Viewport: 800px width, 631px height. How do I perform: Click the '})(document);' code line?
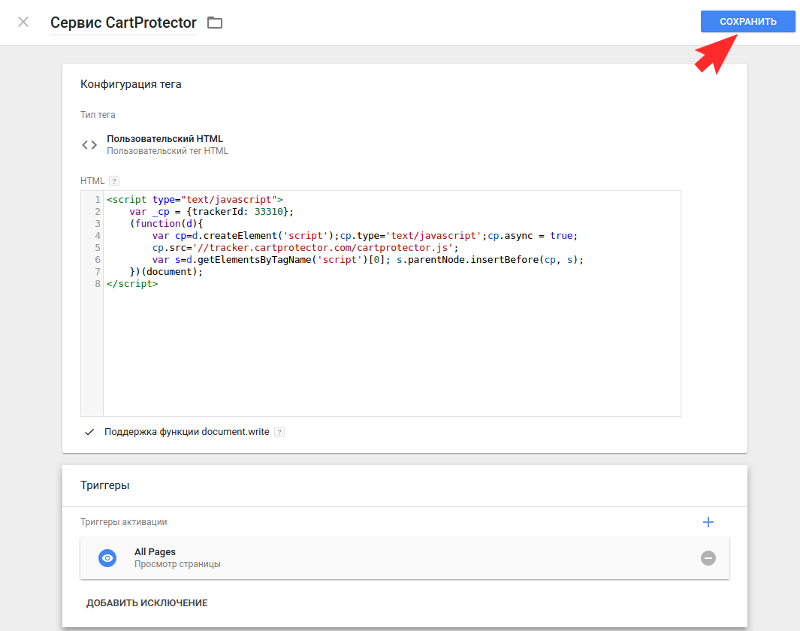[166, 272]
